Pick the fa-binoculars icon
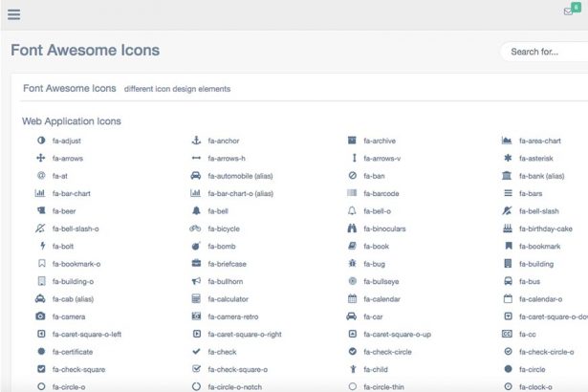This screenshot has width=588, height=392. (x=352, y=229)
